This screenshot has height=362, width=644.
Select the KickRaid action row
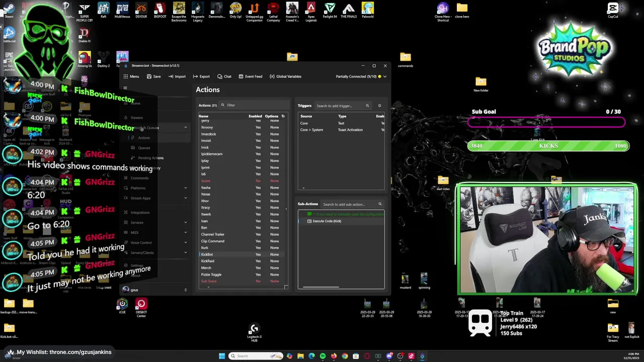pyautogui.click(x=243, y=261)
